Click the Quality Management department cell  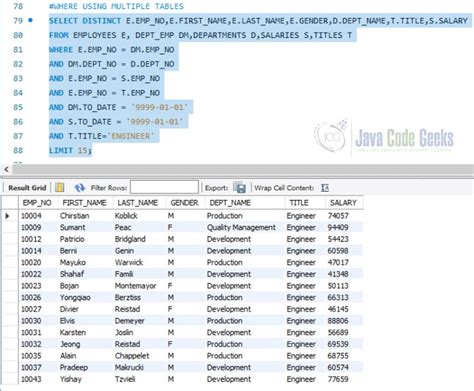pyautogui.click(x=241, y=227)
